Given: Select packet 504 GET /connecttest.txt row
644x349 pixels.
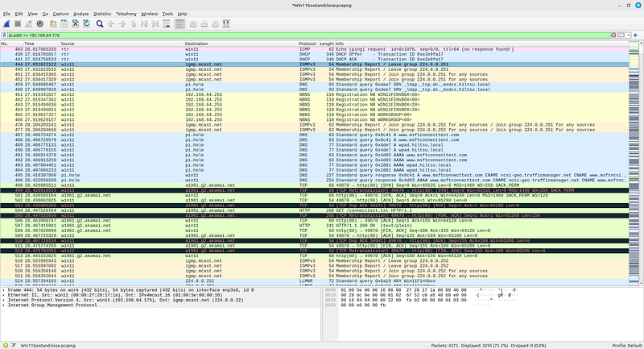Looking at the screenshot, I should tap(314, 210).
